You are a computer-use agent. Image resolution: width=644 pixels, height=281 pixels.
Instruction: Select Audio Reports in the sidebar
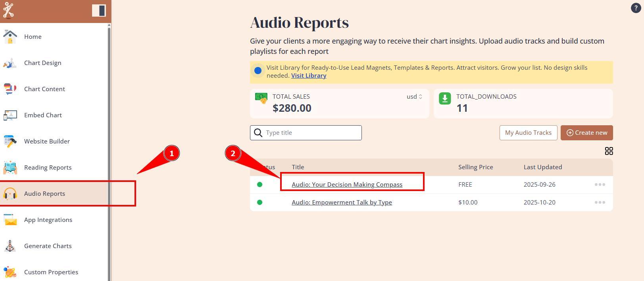[44, 194]
